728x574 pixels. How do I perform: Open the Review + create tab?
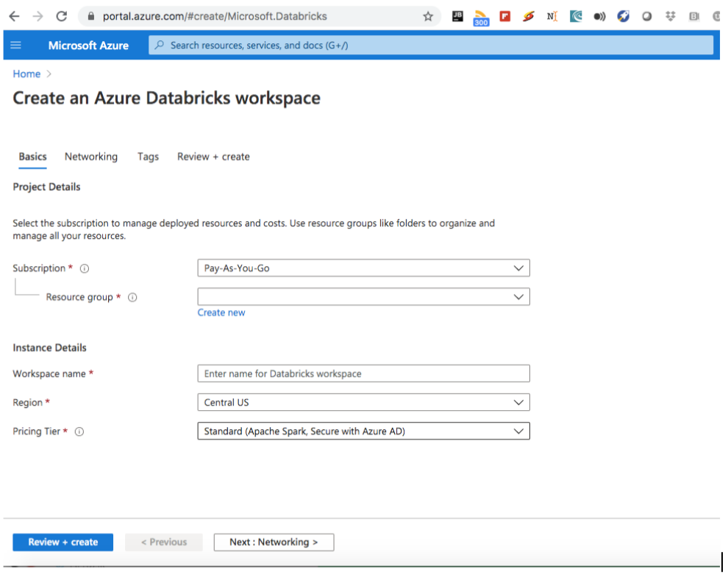pos(213,157)
